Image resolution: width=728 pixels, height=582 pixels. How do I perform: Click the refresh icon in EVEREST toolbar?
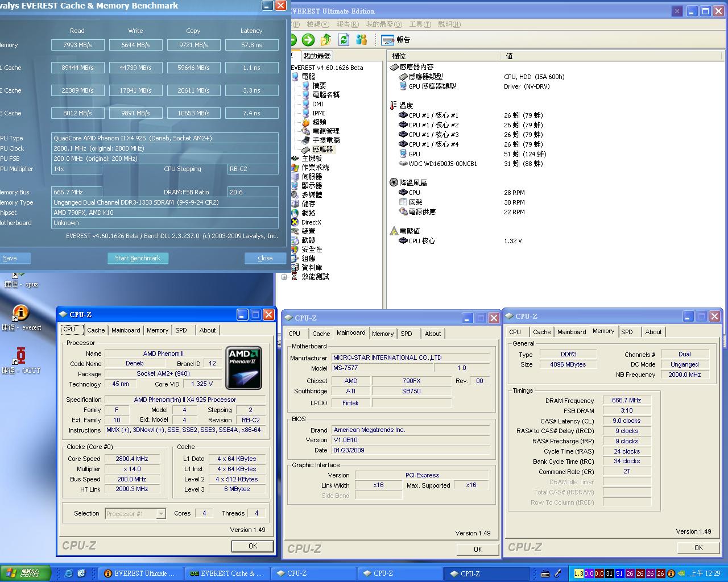pyautogui.click(x=344, y=40)
